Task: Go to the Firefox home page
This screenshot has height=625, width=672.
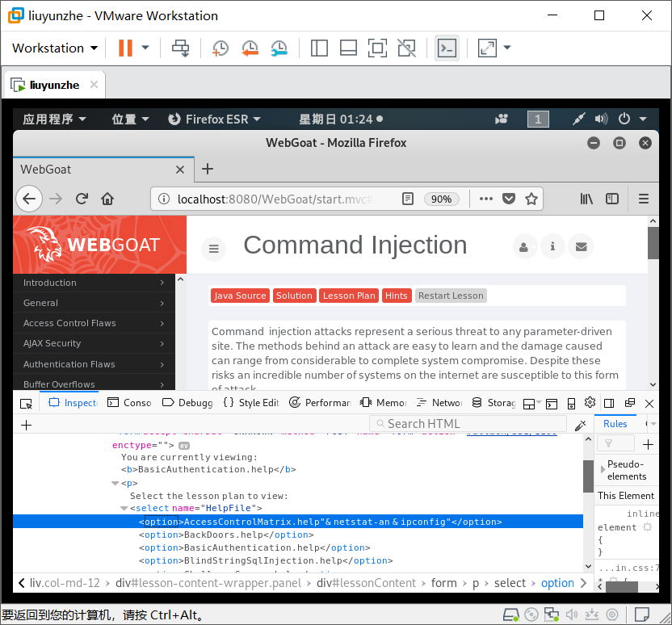Action: pos(107,199)
